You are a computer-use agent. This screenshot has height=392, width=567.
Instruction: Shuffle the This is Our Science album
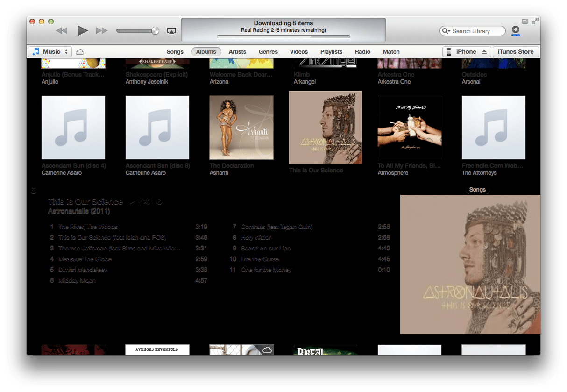(x=146, y=201)
